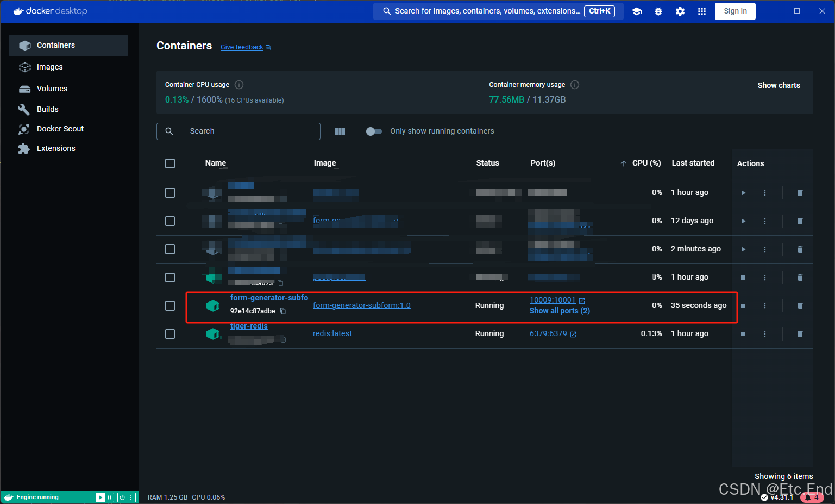Open more actions menu for tiger-redis row
This screenshot has width=835, height=504.
[765, 334]
